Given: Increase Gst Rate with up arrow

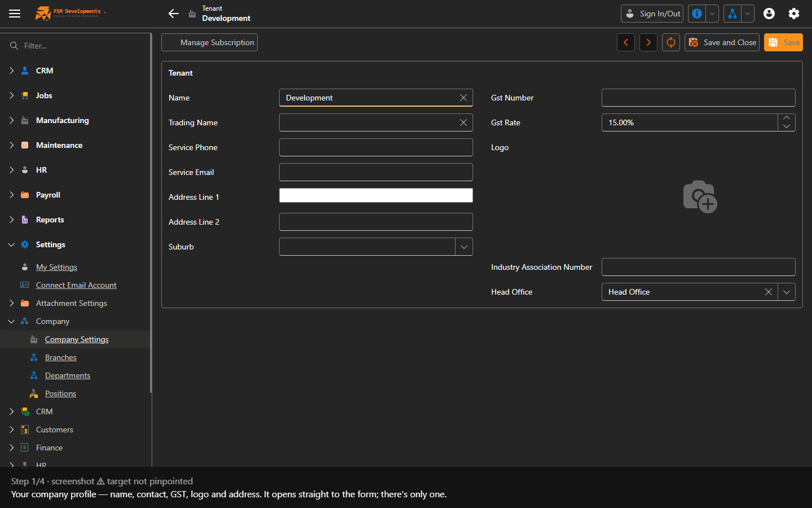Looking at the screenshot, I should [787, 118].
